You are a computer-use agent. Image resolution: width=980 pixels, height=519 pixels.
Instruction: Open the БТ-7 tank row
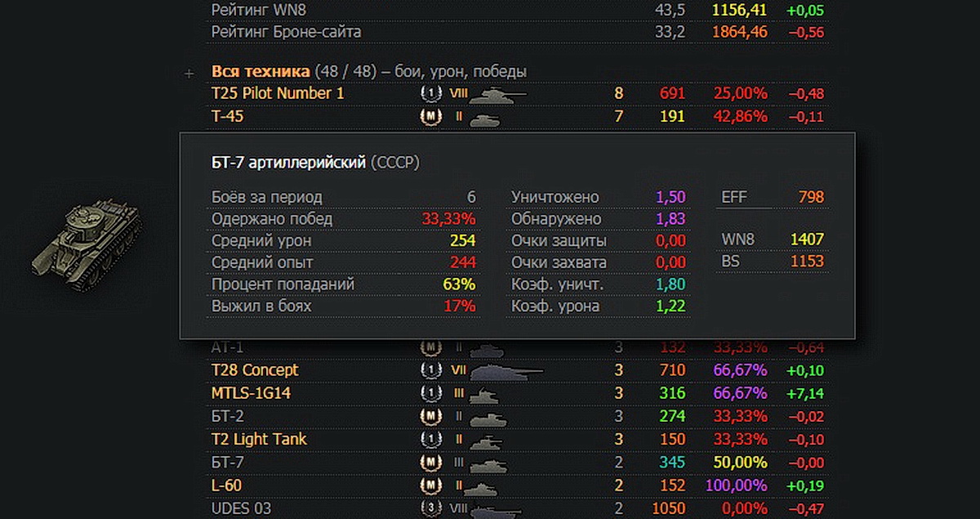click(x=228, y=462)
